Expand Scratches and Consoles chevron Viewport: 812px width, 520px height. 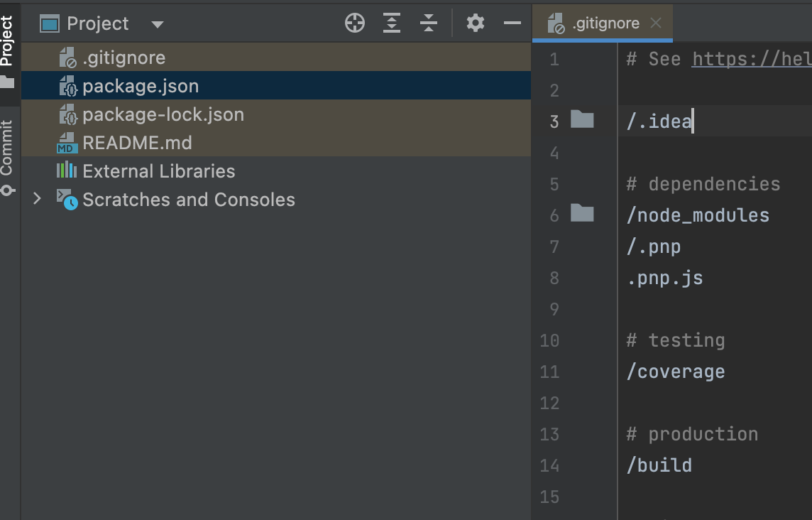tap(37, 199)
